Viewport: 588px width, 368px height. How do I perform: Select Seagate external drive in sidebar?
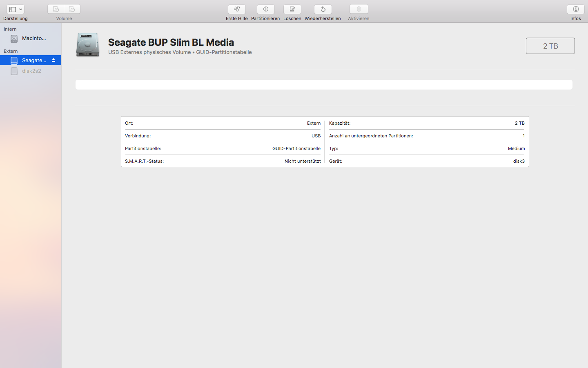coord(31,60)
